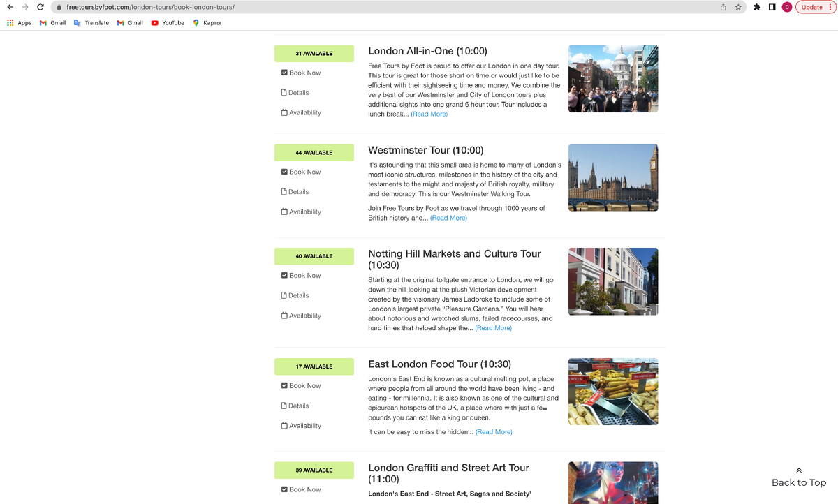This screenshot has height=504, width=838.
Task: Open Details for London All-in-One tour
Action: point(295,92)
